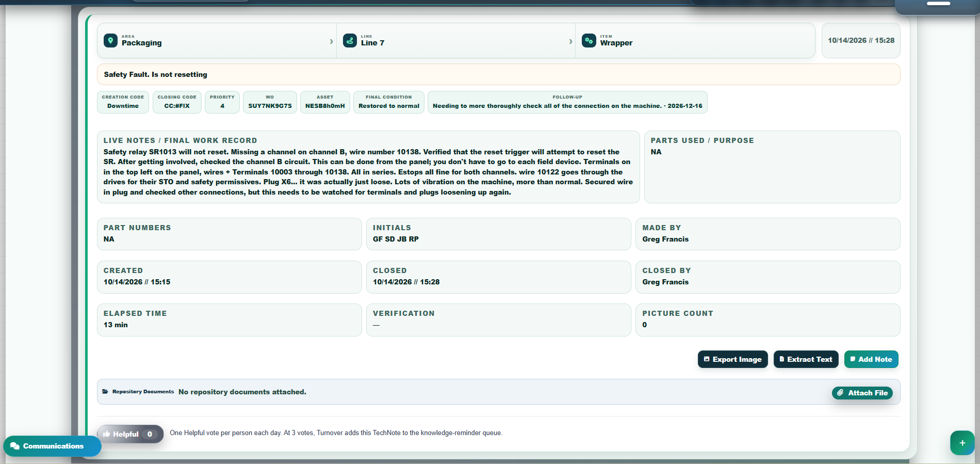Expand the chevron after Line 7
This screenshot has width=980, height=464.
point(570,41)
